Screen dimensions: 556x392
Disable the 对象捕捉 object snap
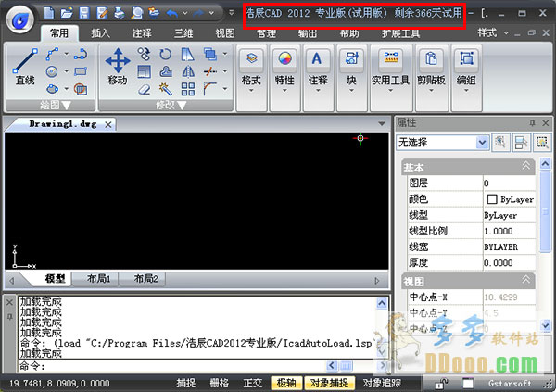[x=329, y=383]
